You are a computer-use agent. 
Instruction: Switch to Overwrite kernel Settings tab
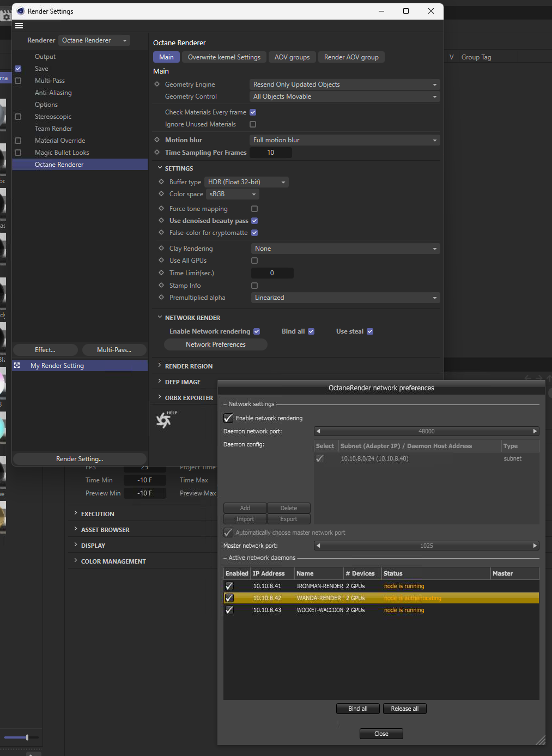click(224, 57)
